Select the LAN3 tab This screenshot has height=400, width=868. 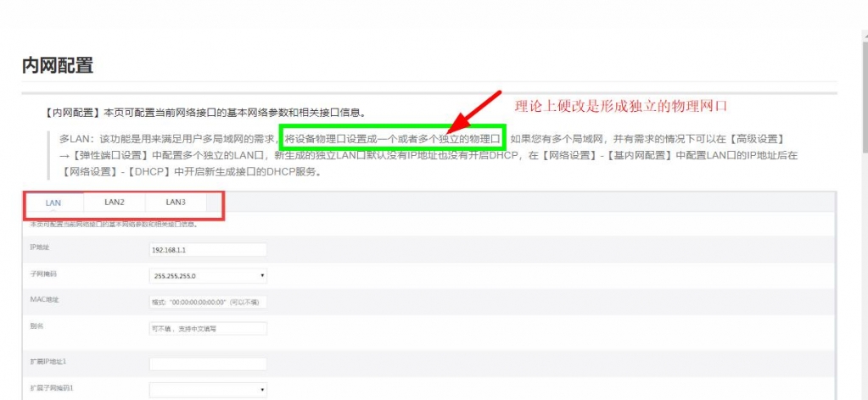pyautogui.click(x=176, y=203)
